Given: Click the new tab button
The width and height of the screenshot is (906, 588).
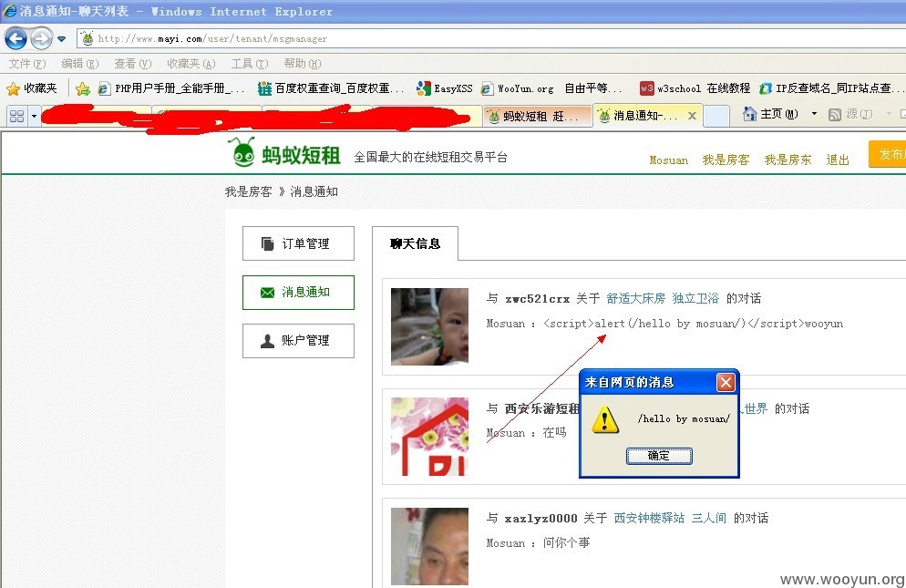Looking at the screenshot, I should pyautogui.click(x=717, y=116).
